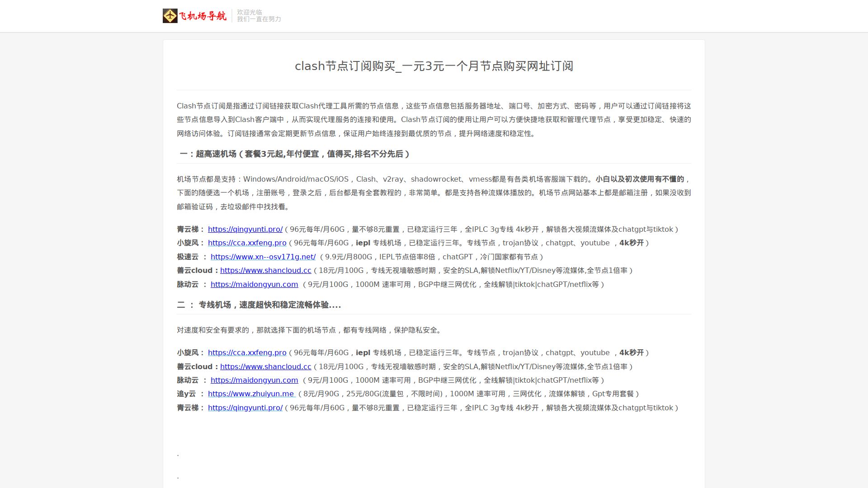Open the last qingyunti.pro link at bottom
The image size is (868, 488).
coord(245,408)
